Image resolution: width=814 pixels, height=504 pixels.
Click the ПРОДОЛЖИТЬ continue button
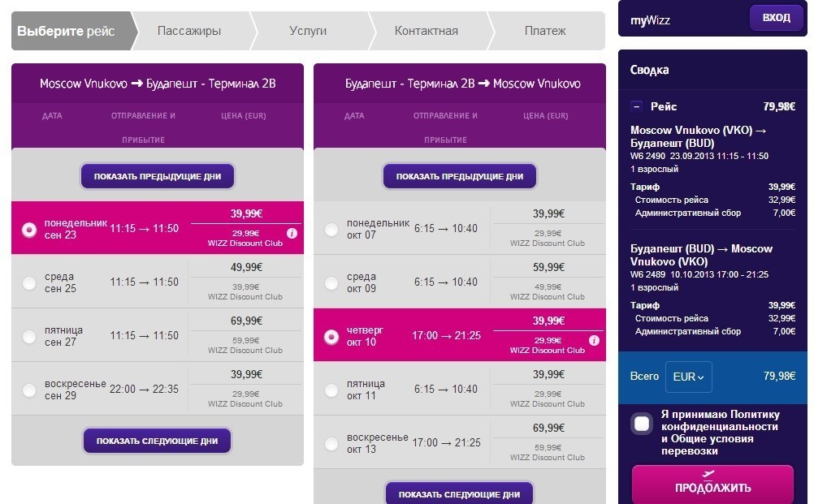point(712,485)
